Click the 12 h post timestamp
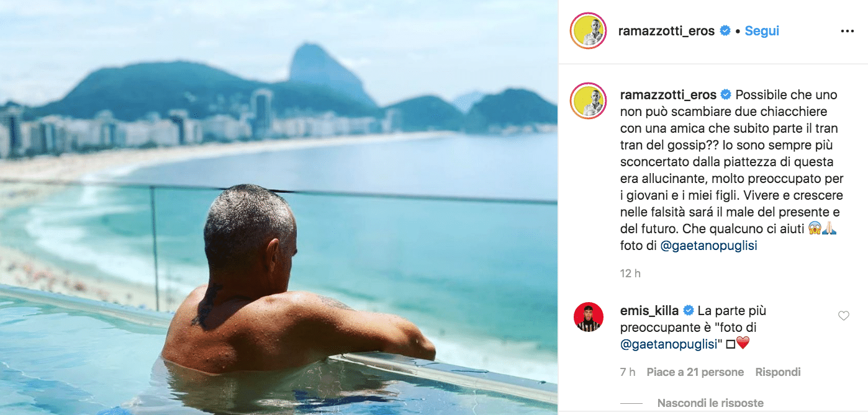The height and width of the screenshot is (415, 868). point(630,273)
